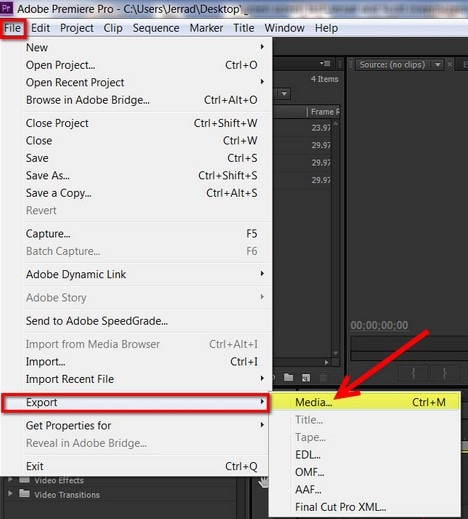Click the Video Transitions folder icon
This screenshot has width=468, height=519.
(24, 493)
